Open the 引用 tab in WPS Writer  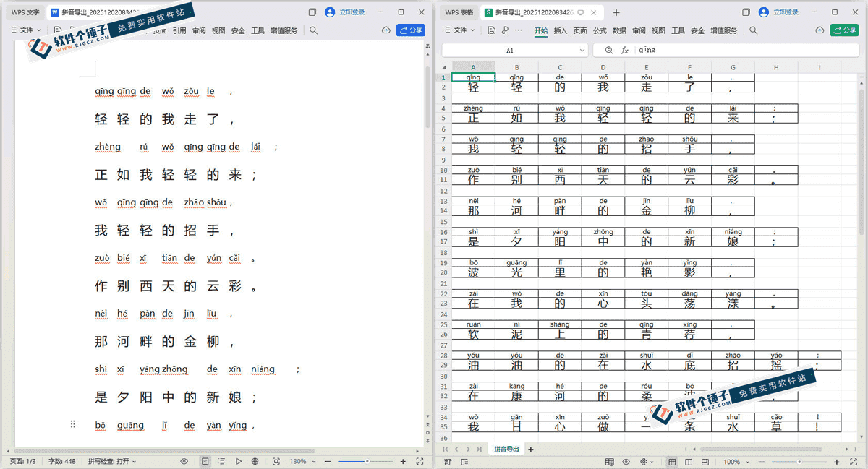(179, 30)
